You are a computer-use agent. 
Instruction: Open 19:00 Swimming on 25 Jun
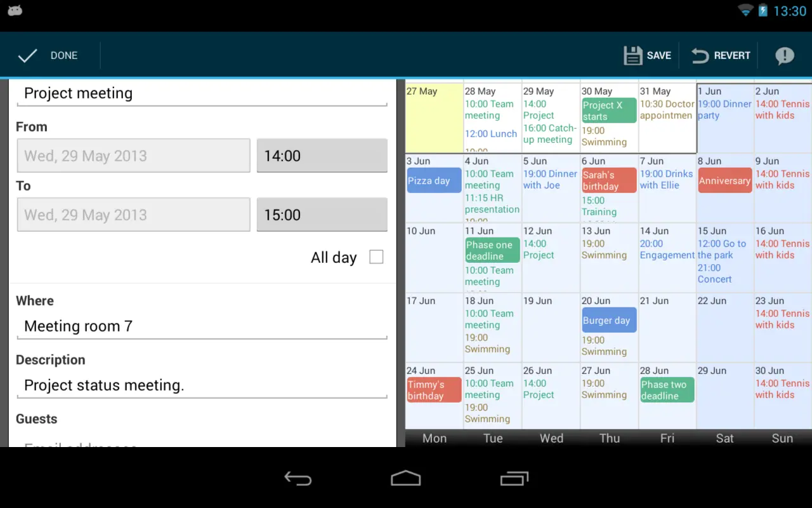pos(487,413)
